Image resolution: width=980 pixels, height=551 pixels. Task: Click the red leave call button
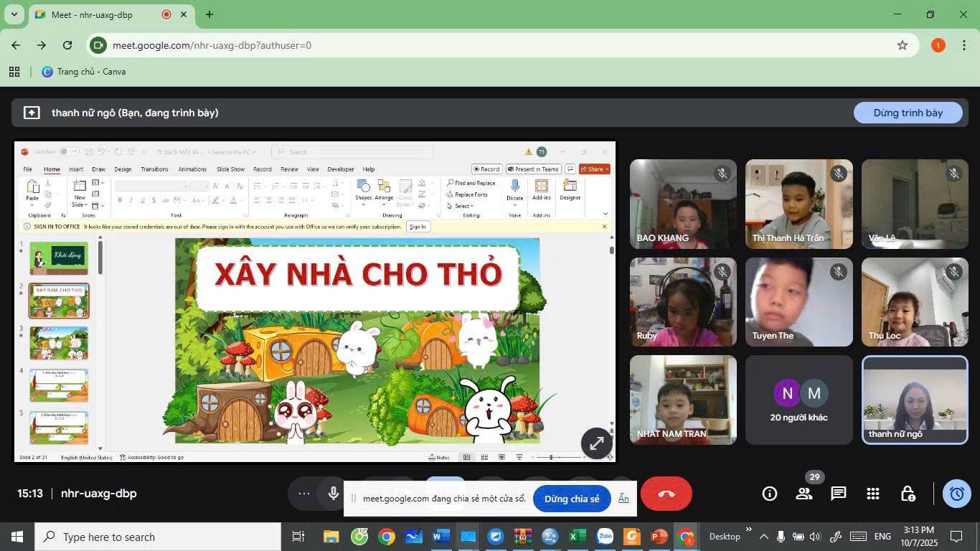[x=666, y=494]
